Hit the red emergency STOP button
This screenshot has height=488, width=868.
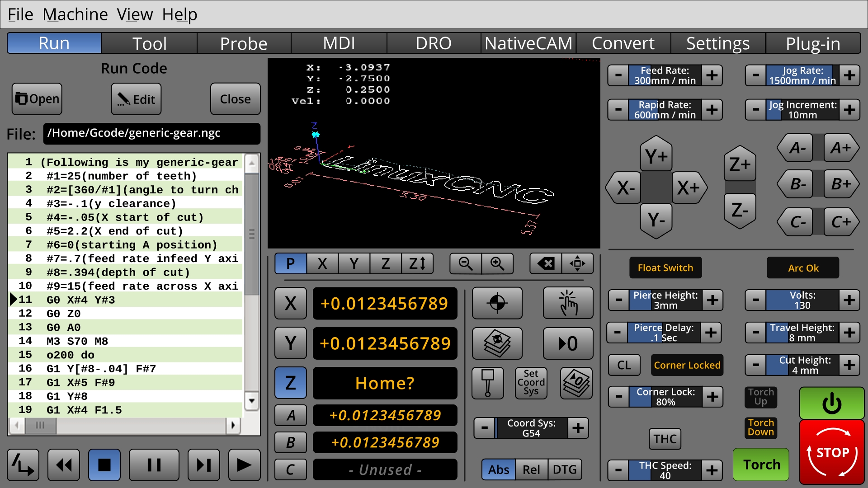[832, 452]
